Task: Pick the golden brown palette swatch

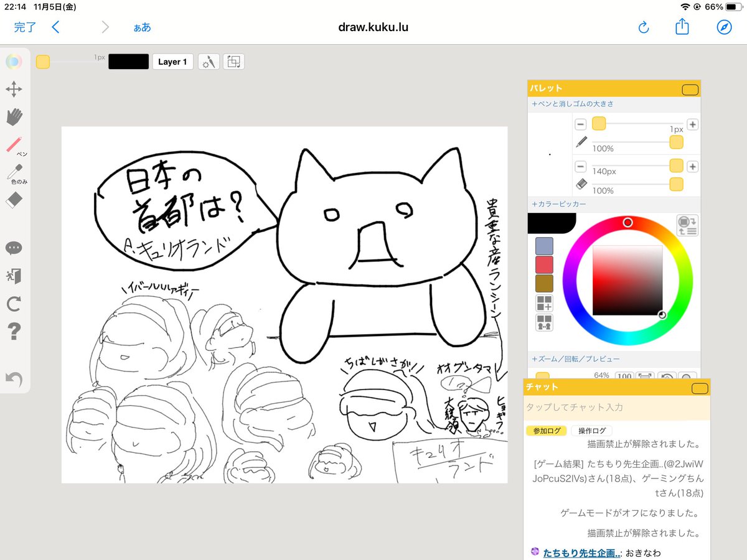Action: click(544, 283)
